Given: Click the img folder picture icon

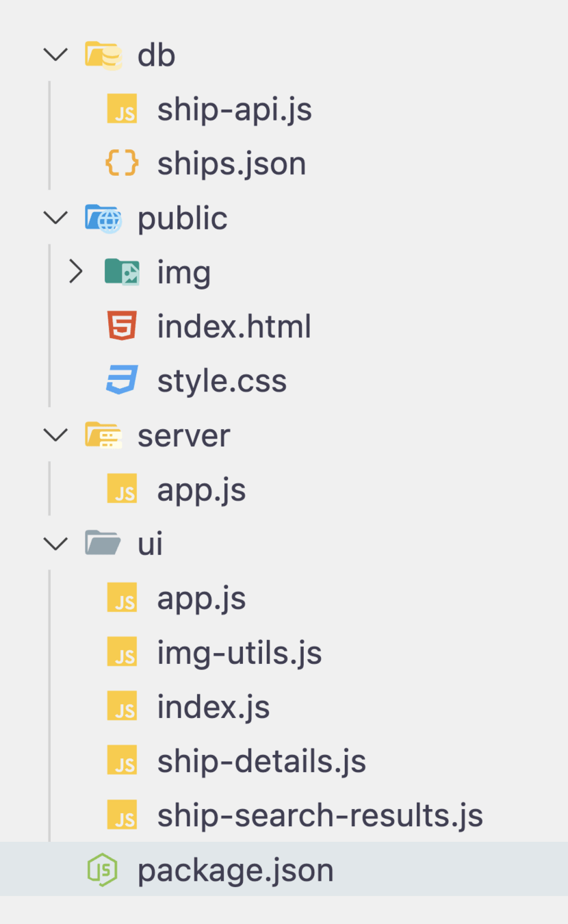Looking at the screenshot, I should pos(122,272).
